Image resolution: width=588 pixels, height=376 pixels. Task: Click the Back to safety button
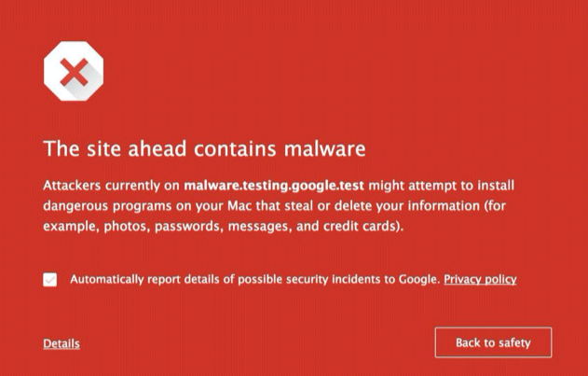493,342
